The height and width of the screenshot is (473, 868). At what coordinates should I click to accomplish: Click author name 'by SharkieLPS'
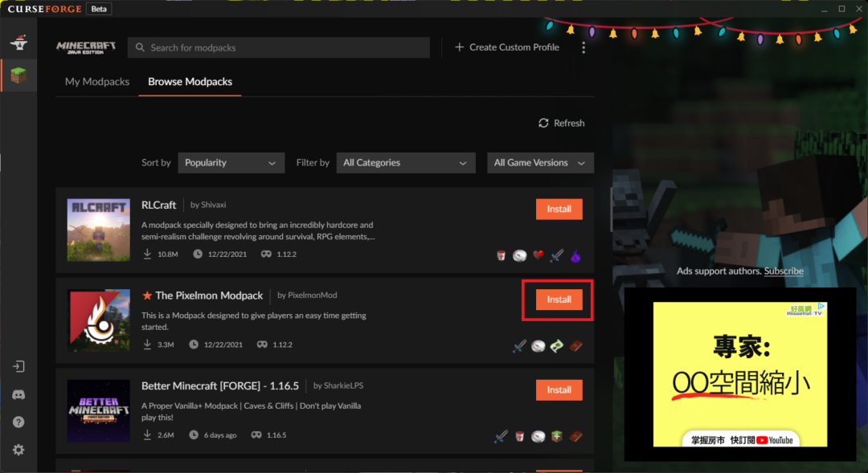pyautogui.click(x=338, y=385)
